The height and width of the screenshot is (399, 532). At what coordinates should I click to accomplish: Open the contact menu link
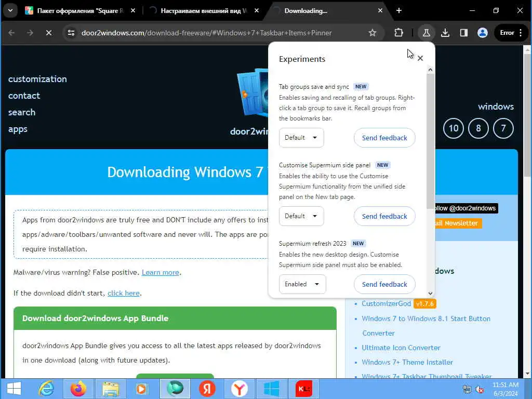pyautogui.click(x=24, y=96)
